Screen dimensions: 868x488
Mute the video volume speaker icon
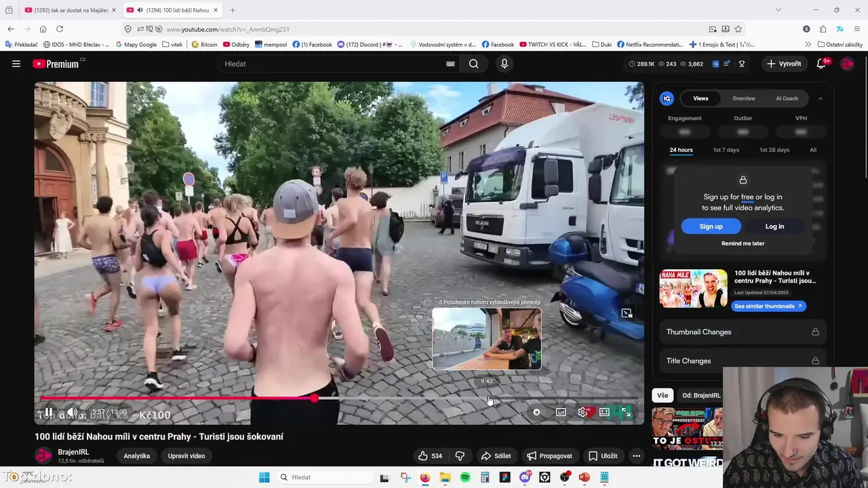(x=72, y=413)
